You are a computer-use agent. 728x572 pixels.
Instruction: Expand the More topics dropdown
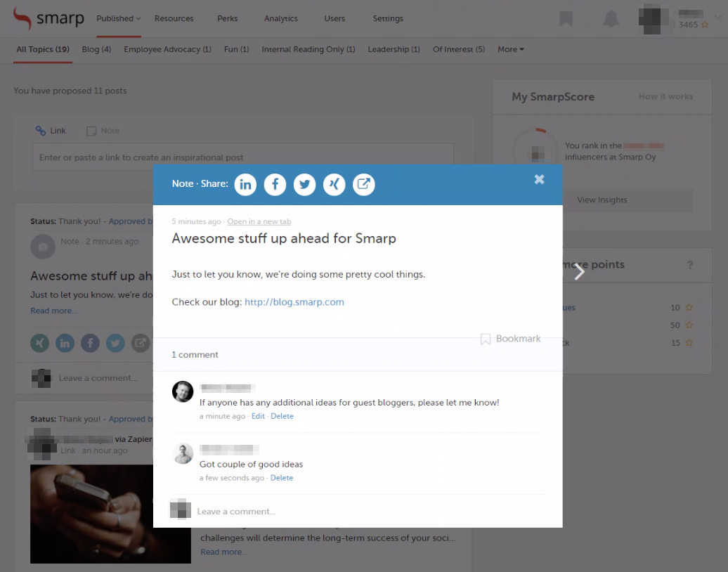click(x=511, y=49)
